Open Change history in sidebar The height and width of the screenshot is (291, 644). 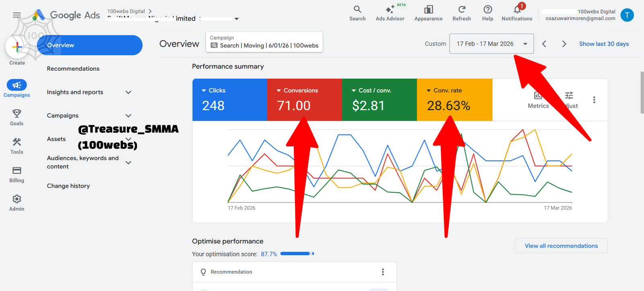click(68, 186)
